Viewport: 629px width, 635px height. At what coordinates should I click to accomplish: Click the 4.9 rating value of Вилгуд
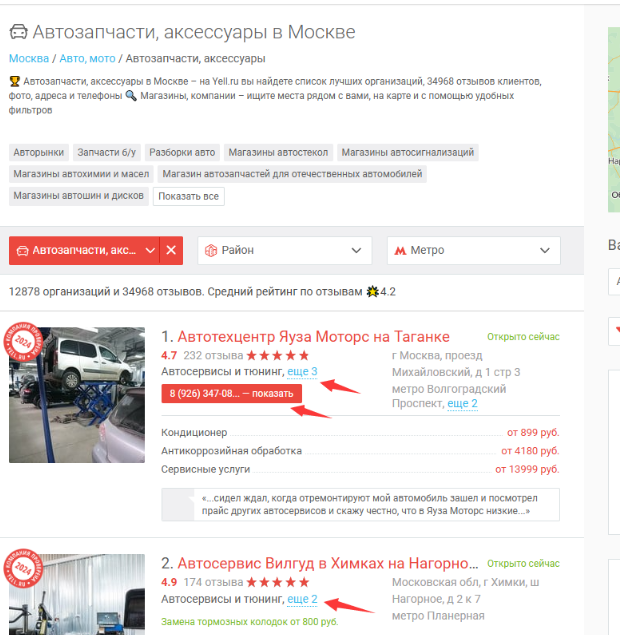pos(169,583)
